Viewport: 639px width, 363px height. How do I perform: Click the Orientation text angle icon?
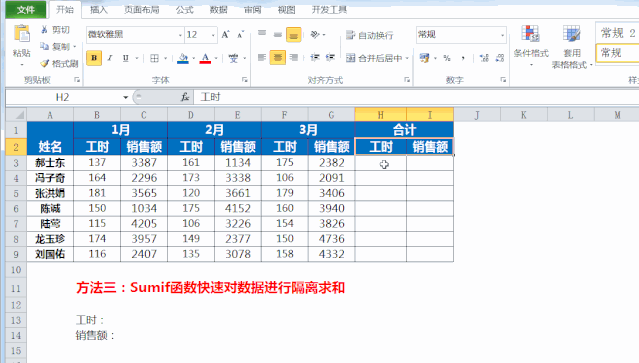coord(315,35)
